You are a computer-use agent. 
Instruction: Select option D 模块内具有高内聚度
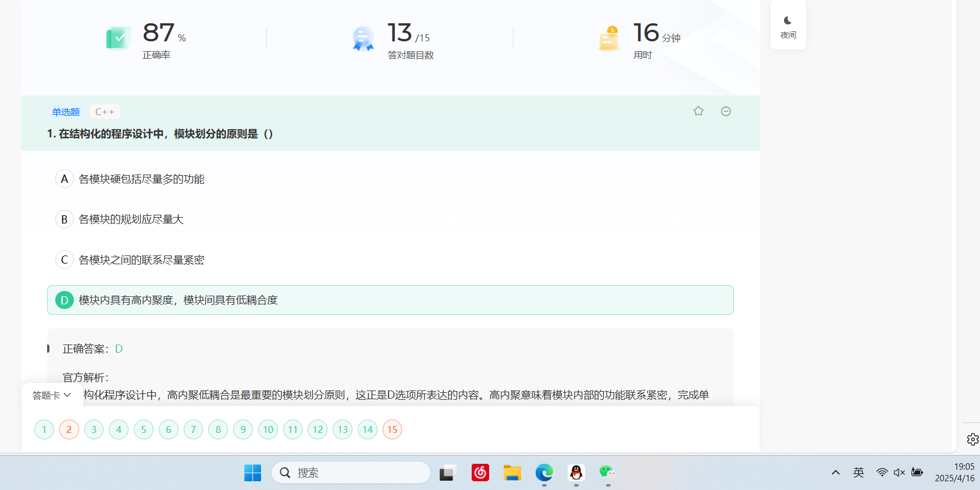390,300
